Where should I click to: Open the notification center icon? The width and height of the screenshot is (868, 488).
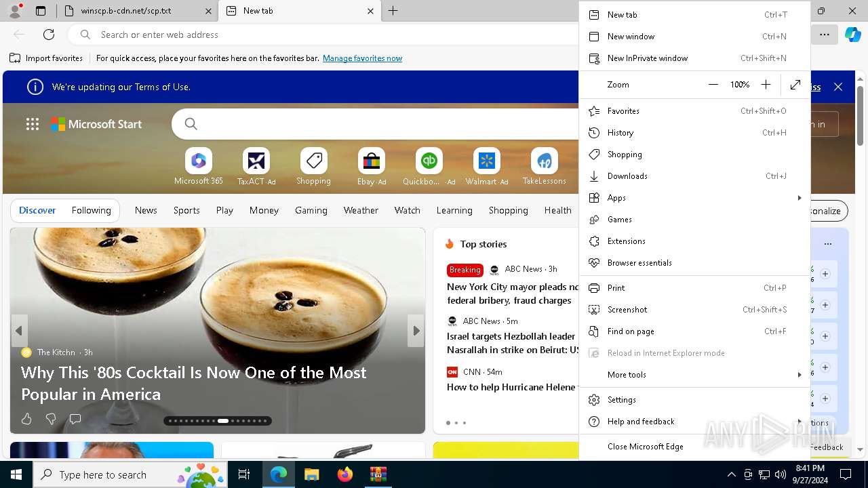(x=846, y=474)
